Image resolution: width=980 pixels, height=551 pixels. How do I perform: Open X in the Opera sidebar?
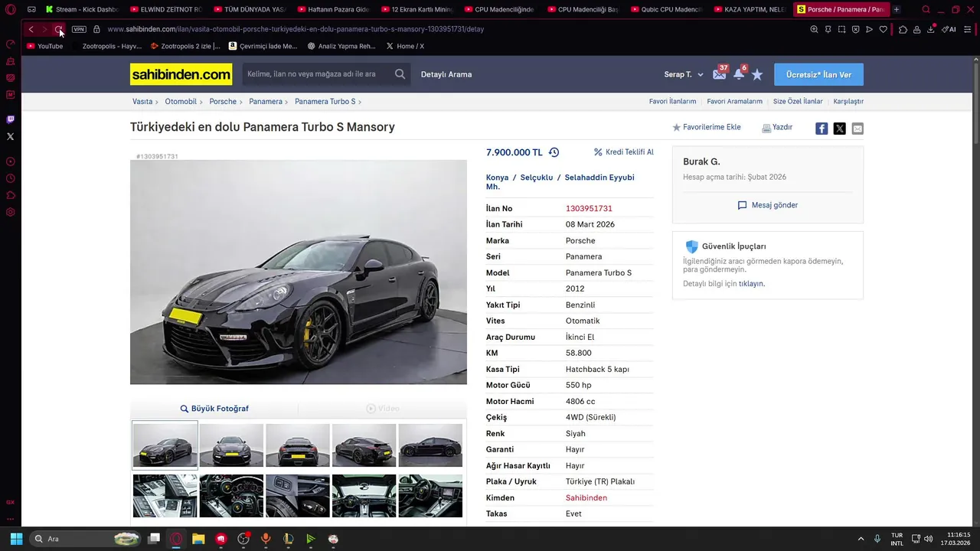pos(10,136)
